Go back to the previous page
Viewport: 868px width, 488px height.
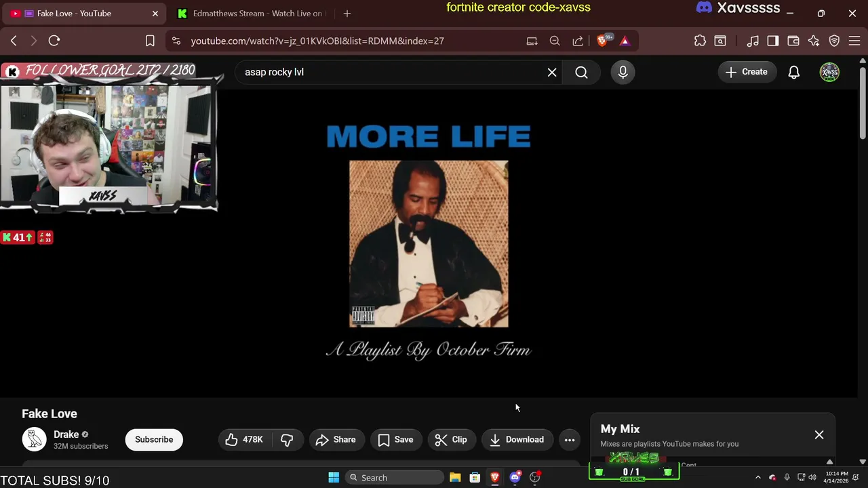point(14,41)
